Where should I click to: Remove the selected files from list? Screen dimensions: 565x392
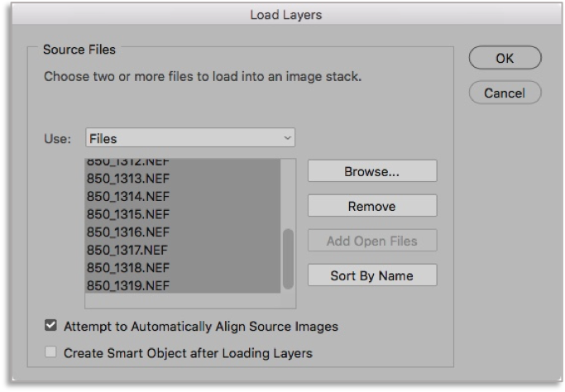point(371,206)
